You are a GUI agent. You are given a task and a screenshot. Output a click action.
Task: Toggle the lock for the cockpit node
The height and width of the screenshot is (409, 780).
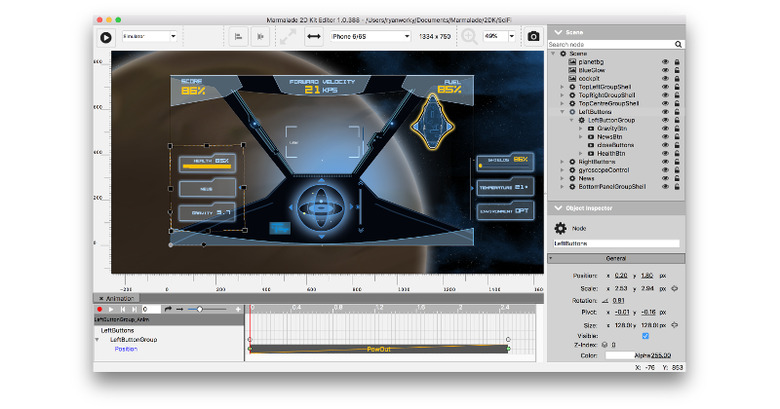tap(677, 79)
